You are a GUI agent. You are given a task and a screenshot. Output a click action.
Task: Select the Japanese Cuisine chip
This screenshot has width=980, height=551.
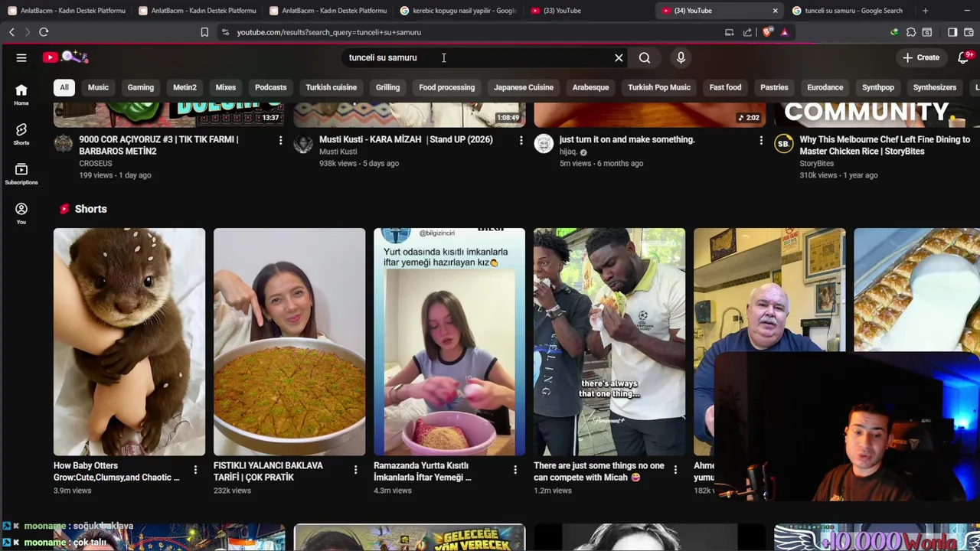click(524, 87)
